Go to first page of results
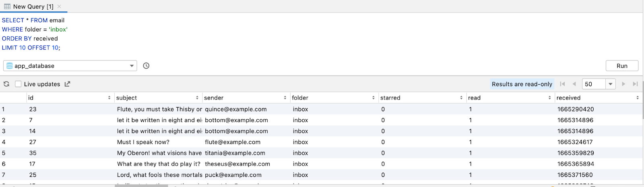Viewport: 644px width, 187px height. [562, 84]
